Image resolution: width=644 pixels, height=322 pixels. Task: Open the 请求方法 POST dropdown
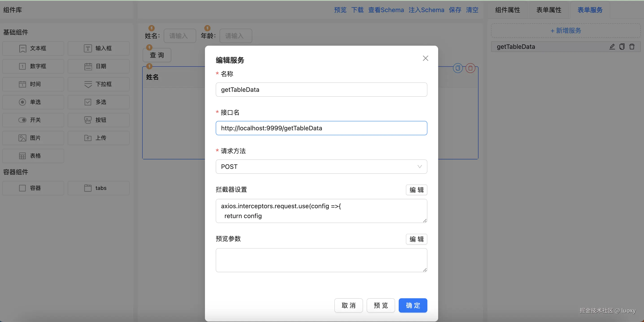pyautogui.click(x=321, y=167)
